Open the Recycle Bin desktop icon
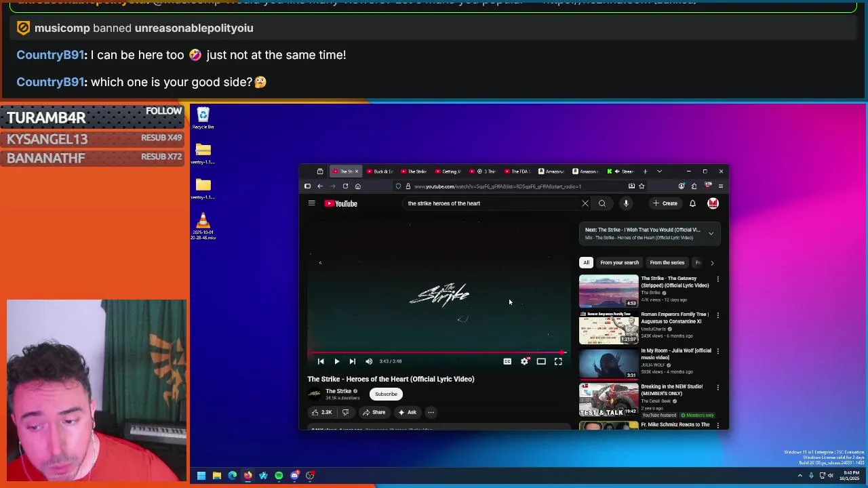The height and width of the screenshot is (488, 868). pos(203,117)
